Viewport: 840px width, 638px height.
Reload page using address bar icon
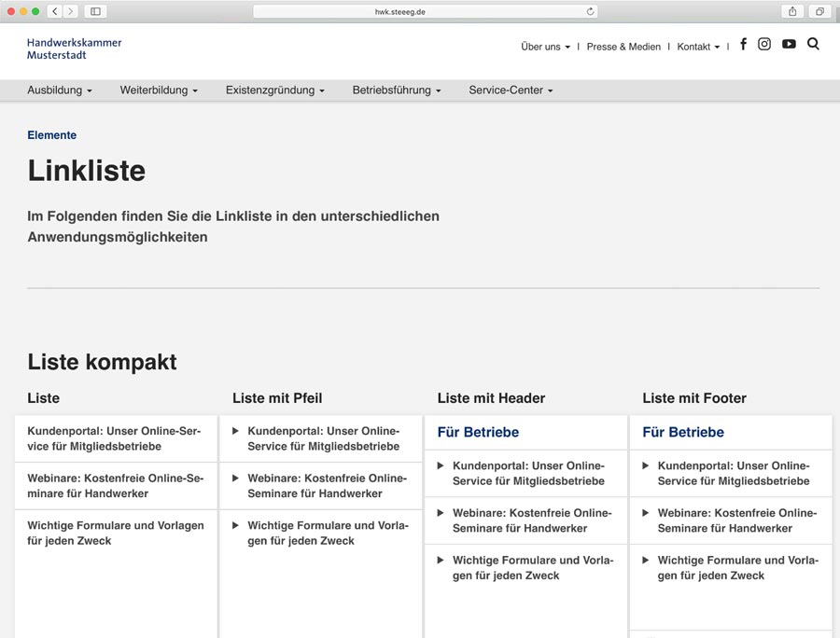[590, 11]
